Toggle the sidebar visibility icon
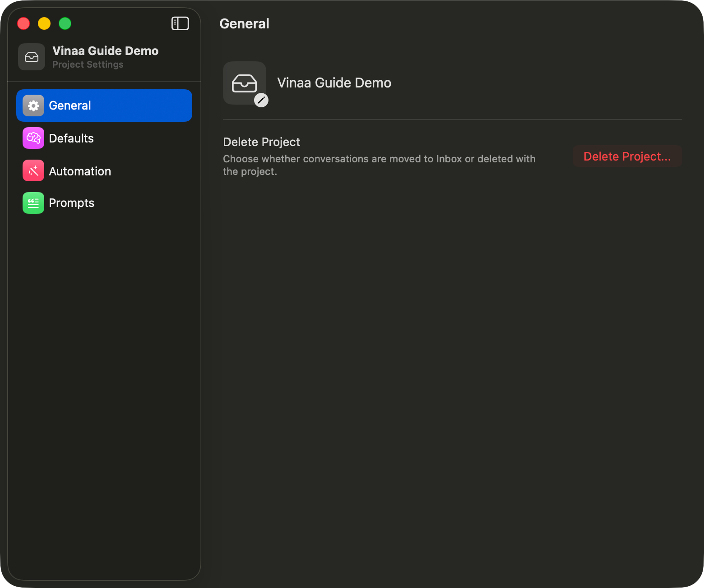 (x=180, y=23)
